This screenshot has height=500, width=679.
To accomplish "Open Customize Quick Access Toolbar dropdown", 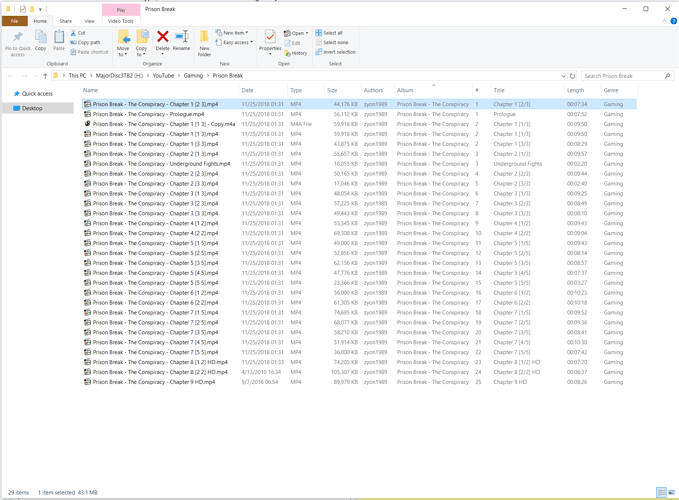I will tap(40, 9).
